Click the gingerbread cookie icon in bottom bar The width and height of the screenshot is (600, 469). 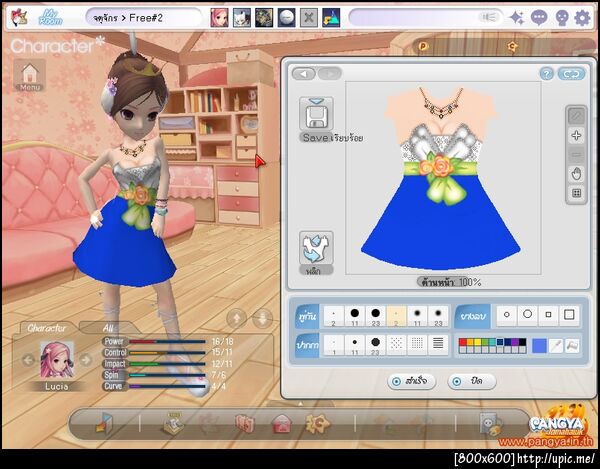(318, 423)
